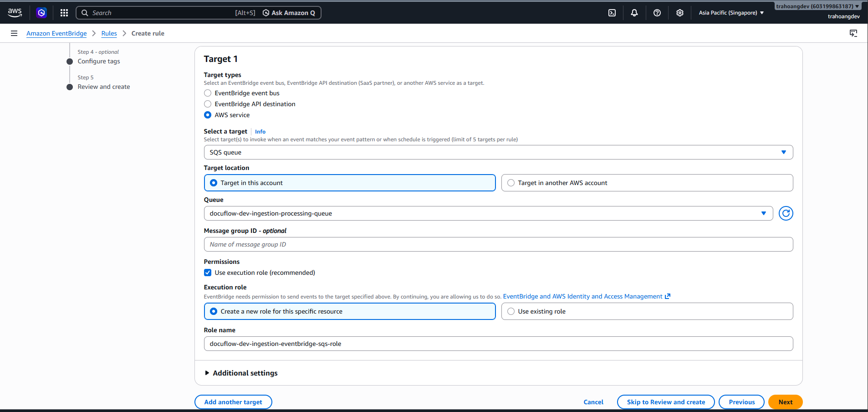Go to Review and create step
This screenshot has width=868, height=412.
(x=104, y=87)
